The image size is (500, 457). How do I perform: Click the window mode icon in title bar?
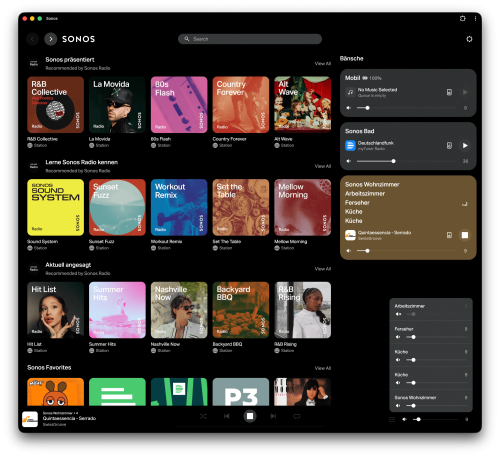pos(463,18)
